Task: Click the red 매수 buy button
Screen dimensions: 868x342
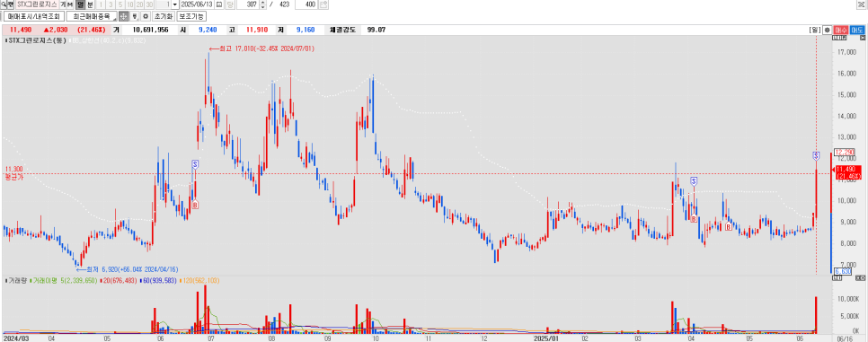Action: pos(841,30)
